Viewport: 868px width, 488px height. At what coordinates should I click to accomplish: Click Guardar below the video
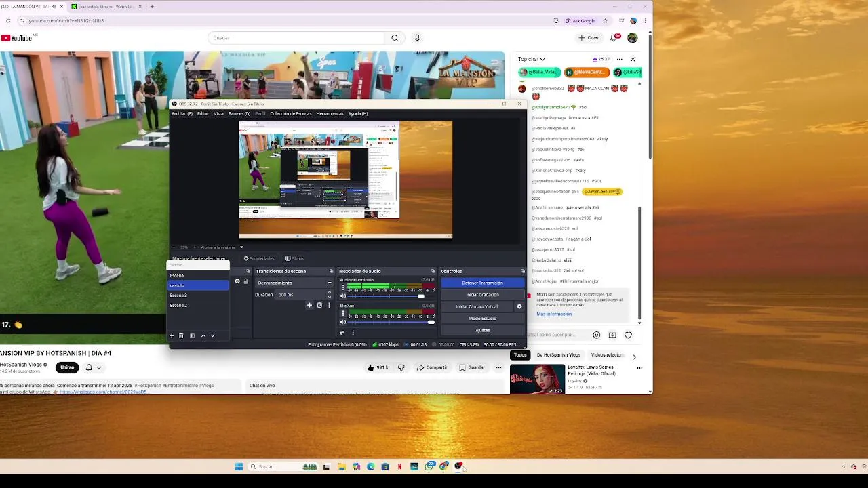click(472, 367)
